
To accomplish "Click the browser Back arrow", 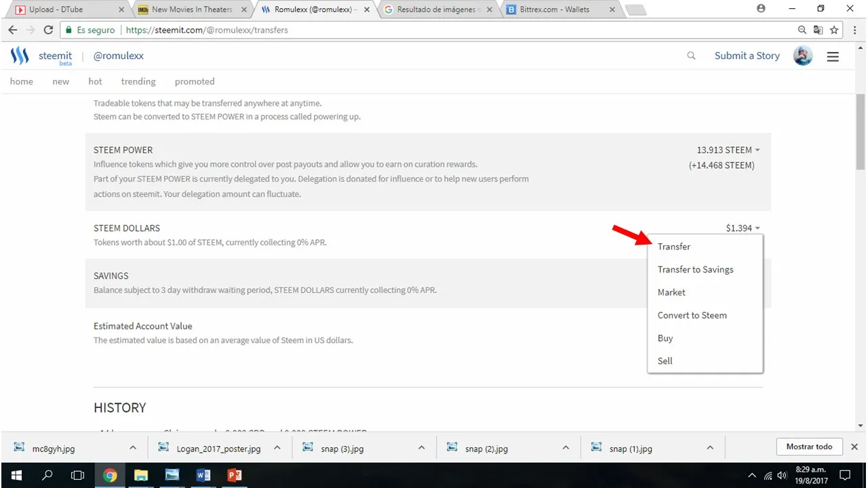I will pyautogui.click(x=13, y=30).
